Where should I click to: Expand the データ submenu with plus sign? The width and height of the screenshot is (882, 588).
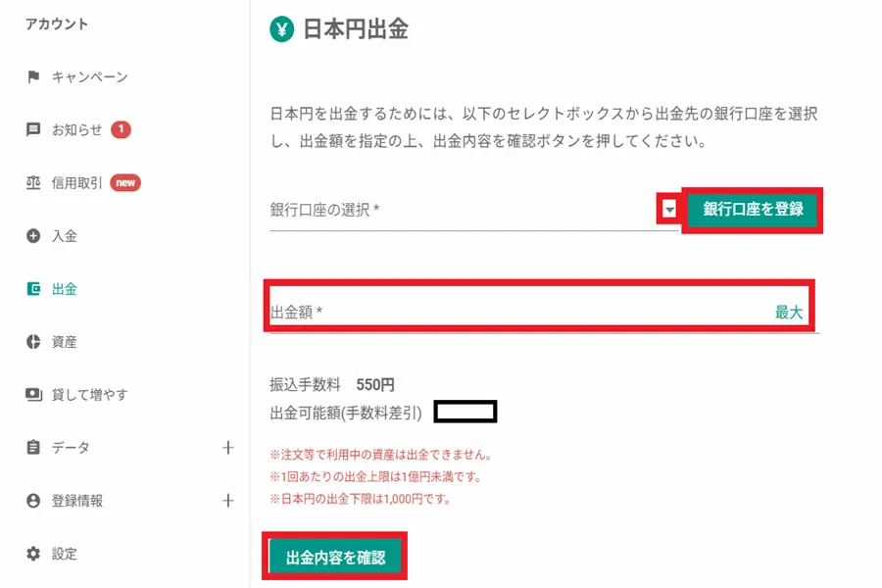[x=228, y=448]
